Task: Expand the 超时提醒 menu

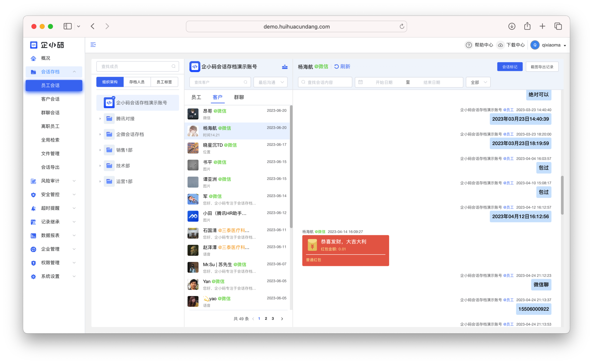Action: click(74, 208)
